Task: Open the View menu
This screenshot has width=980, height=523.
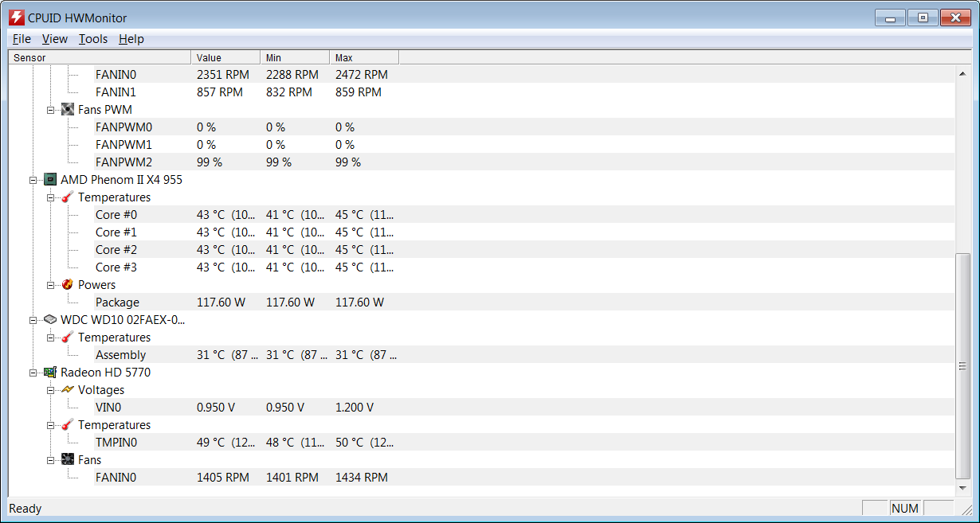Action: 55,39
